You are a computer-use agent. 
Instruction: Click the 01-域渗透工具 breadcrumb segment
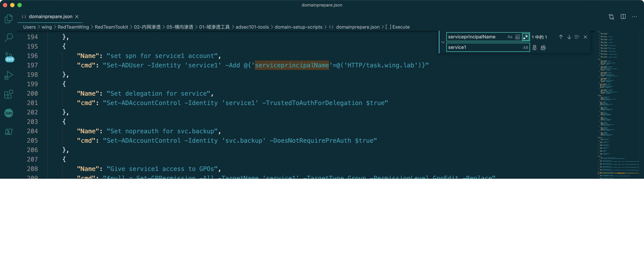click(214, 27)
